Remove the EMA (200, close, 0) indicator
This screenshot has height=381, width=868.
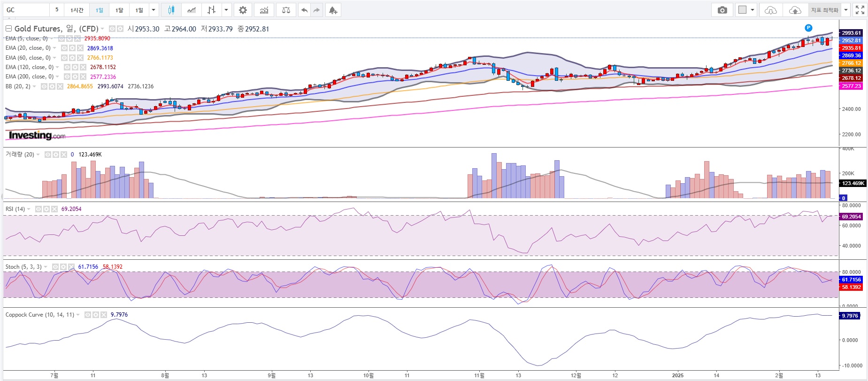pos(83,77)
